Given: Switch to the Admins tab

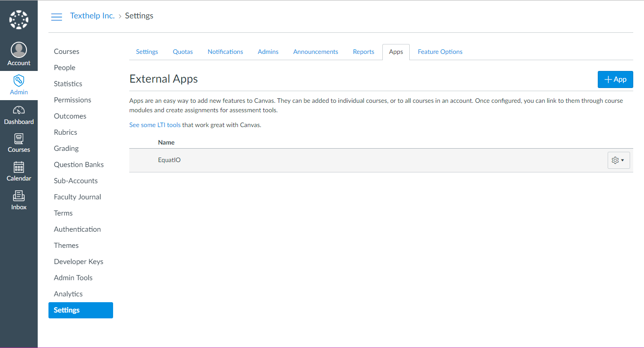Looking at the screenshot, I should click(268, 52).
